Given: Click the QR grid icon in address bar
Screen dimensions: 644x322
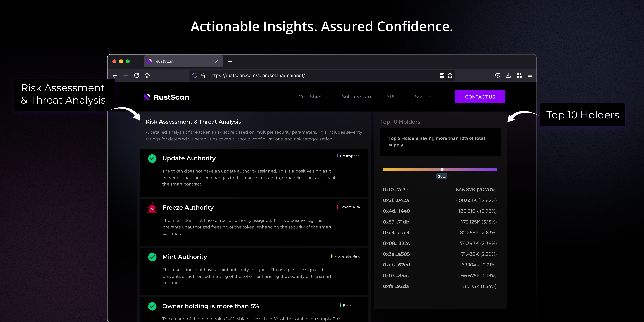Looking at the screenshot, I should pyautogui.click(x=442, y=75).
